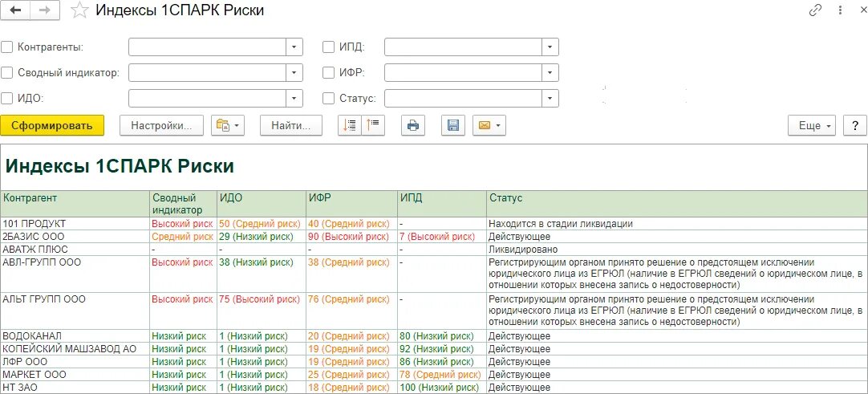Click the Найти... button
This screenshot has height=394, width=868.
point(291,126)
